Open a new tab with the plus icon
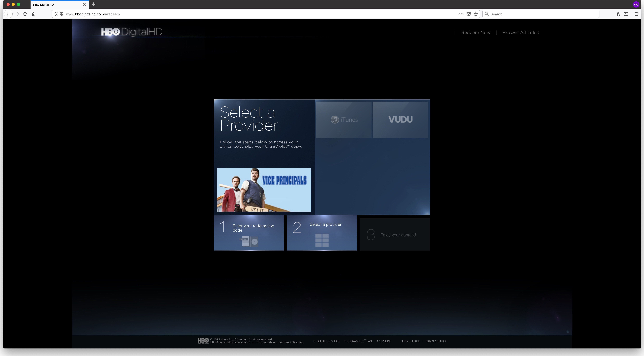644x356 pixels. coord(93,5)
